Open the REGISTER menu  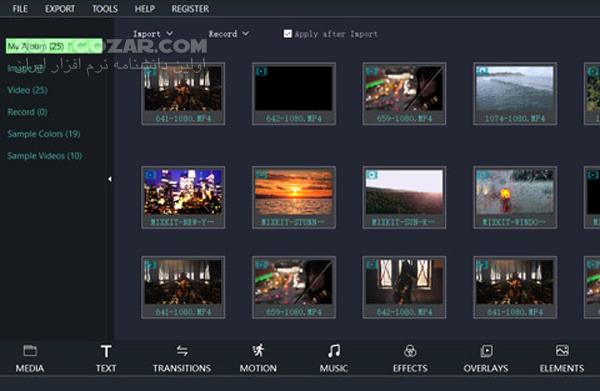click(190, 8)
